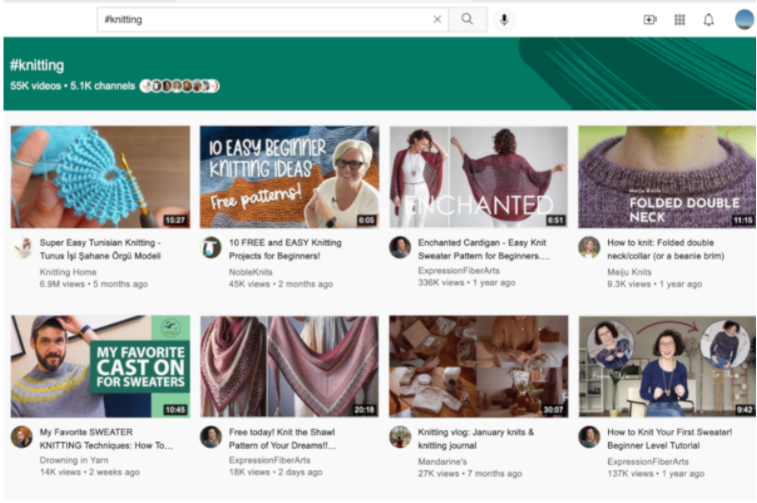Open title How to Knit Your First Sweater
The height and width of the screenshot is (503, 757).
[x=670, y=439]
